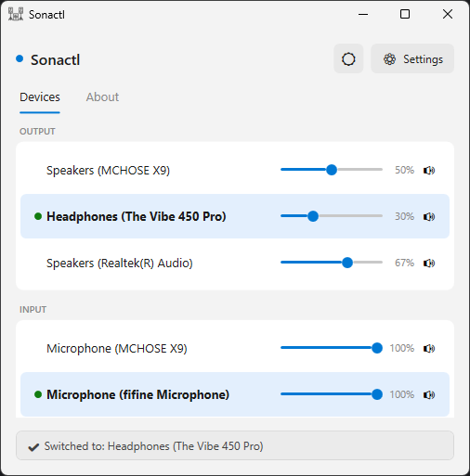Click the INPUT section heading
The width and height of the screenshot is (470, 476).
click(x=33, y=310)
